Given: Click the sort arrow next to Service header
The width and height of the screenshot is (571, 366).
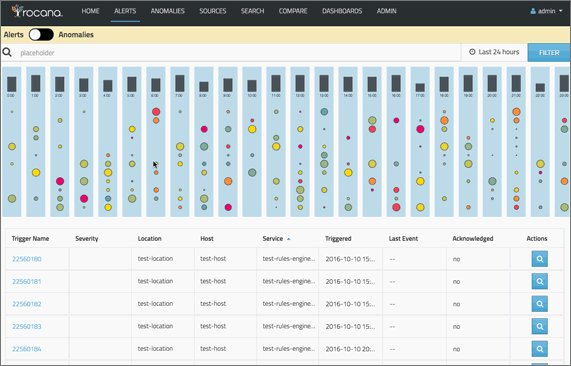Looking at the screenshot, I should pyautogui.click(x=289, y=239).
